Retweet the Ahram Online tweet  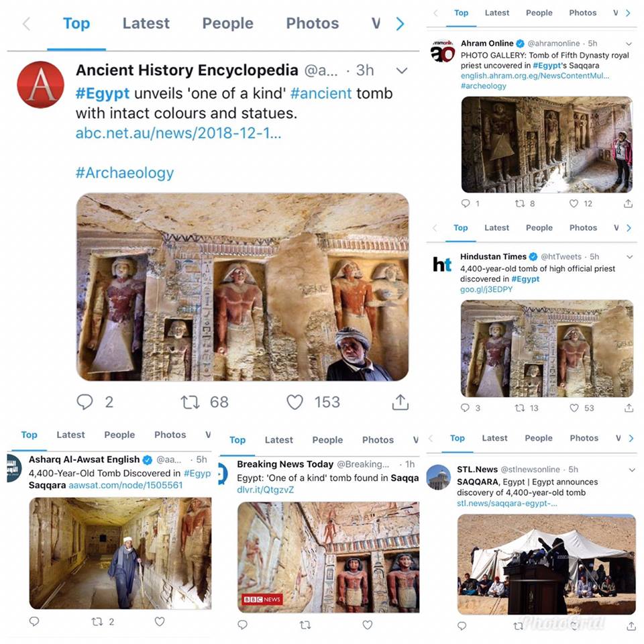[x=519, y=203]
